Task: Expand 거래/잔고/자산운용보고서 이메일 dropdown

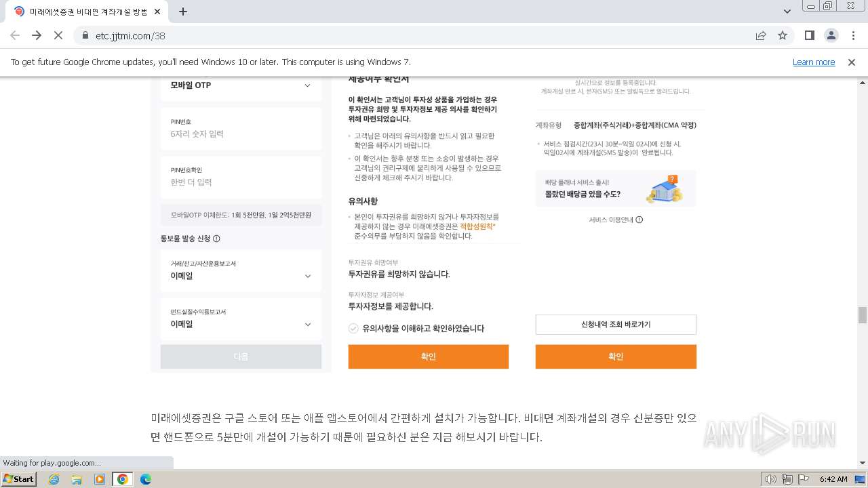Action: click(x=241, y=270)
